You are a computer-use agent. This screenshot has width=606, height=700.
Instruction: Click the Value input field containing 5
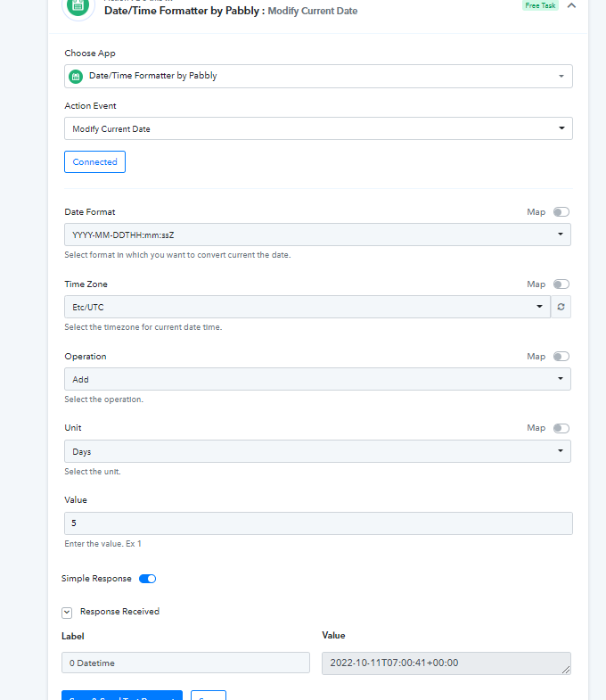[318, 523]
